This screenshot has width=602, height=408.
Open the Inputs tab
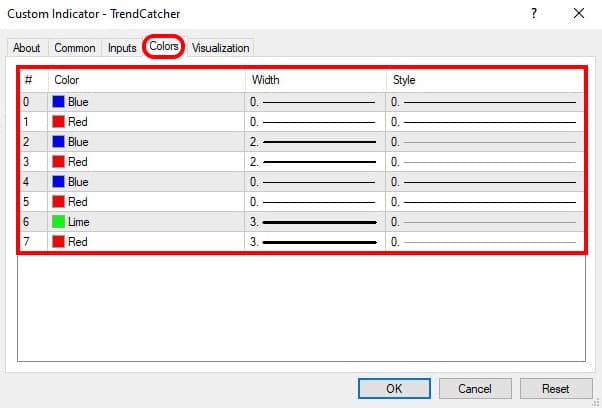pyautogui.click(x=122, y=48)
